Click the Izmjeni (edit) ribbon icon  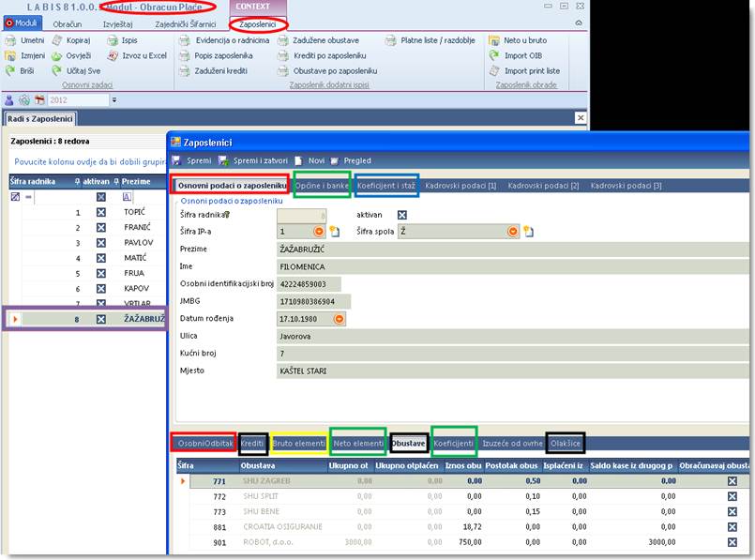[x=10, y=56]
